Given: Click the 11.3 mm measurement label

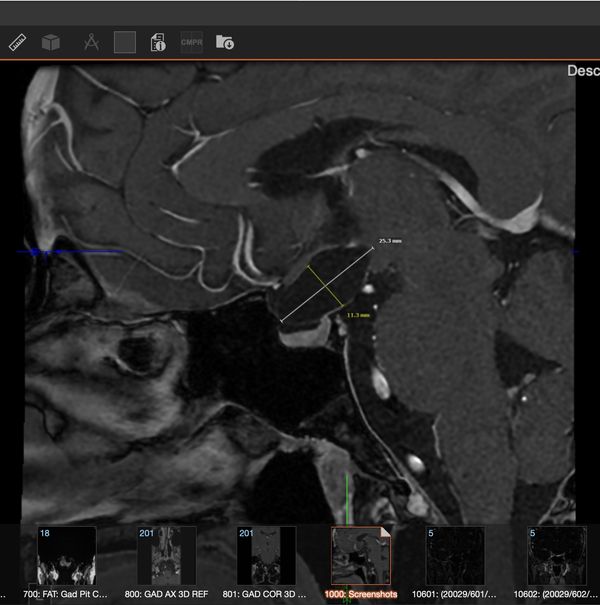Looking at the screenshot, I should tap(358, 315).
